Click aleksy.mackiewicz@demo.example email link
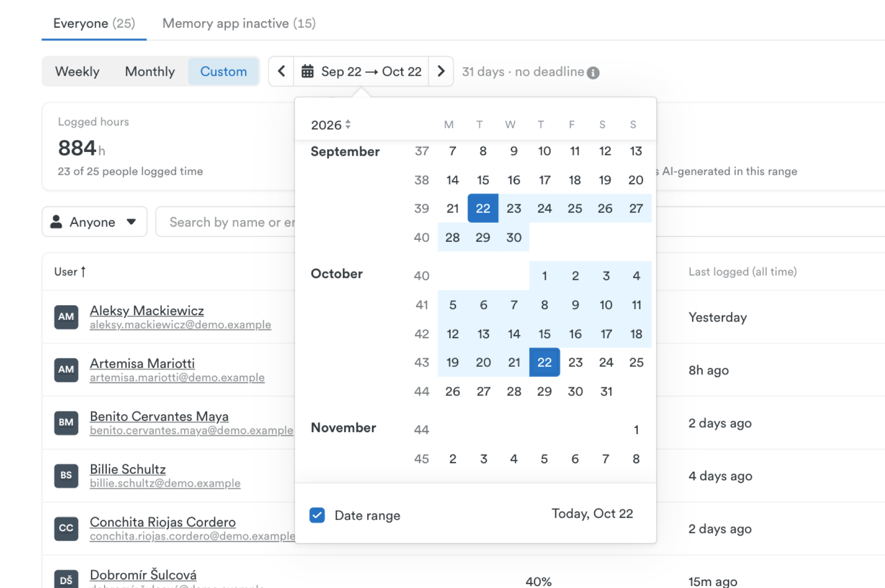This screenshot has width=885, height=588. click(x=180, y=325)
